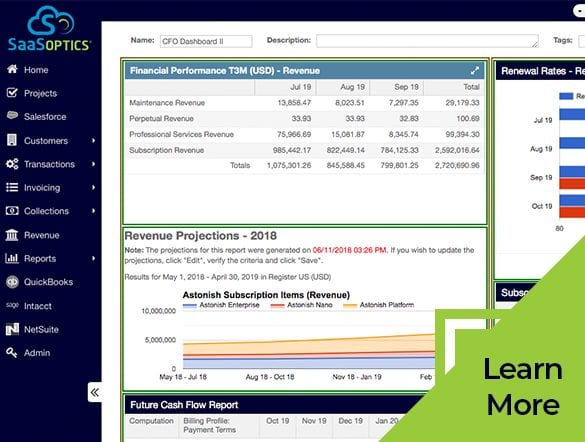The image size is (585, 442).
Task: Click the Home house icon in sidebar
Action: tap(12, 69)
